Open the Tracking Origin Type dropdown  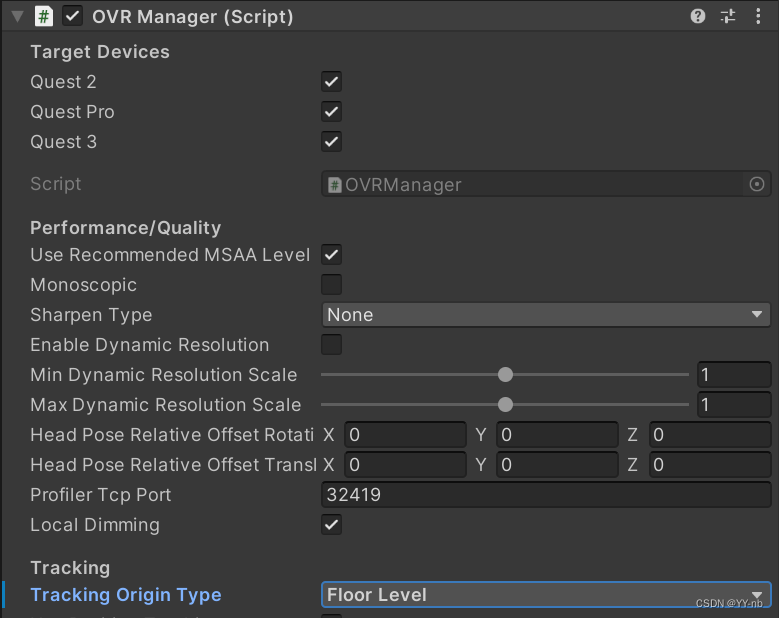[x=546, y=595]
